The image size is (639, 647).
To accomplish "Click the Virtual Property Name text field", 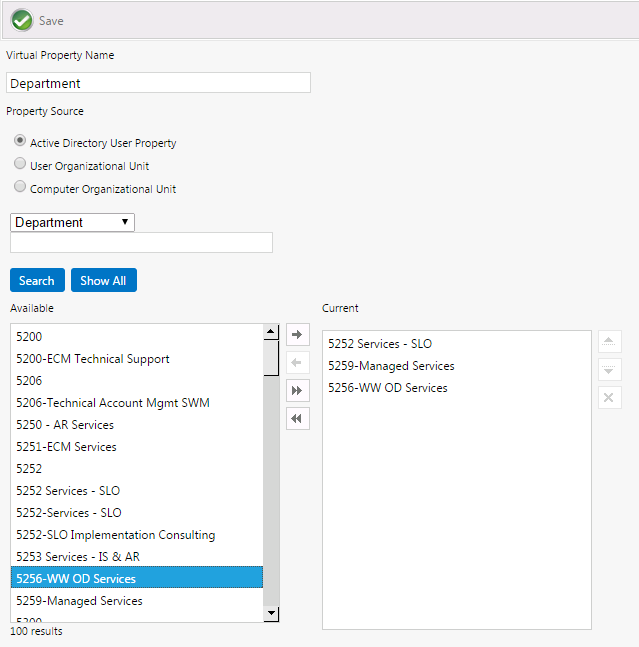I will coord(158,83).
